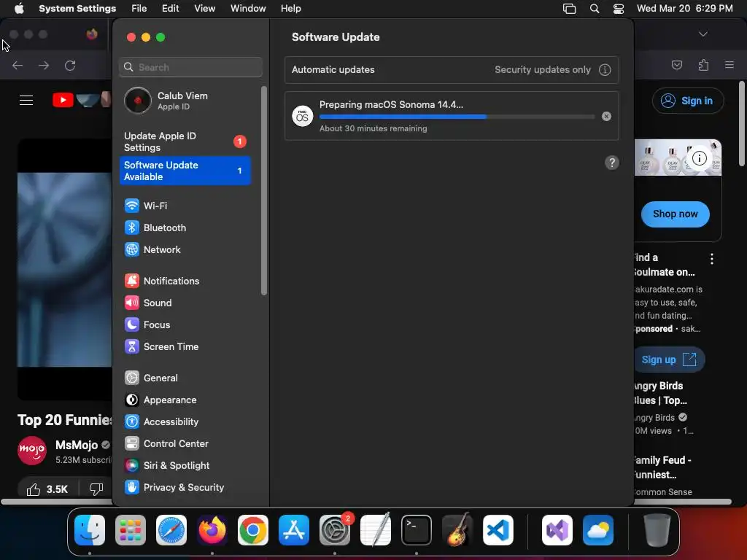Open the System Settings menu
This screenshot has height=560, width=747.
point(77,9)
